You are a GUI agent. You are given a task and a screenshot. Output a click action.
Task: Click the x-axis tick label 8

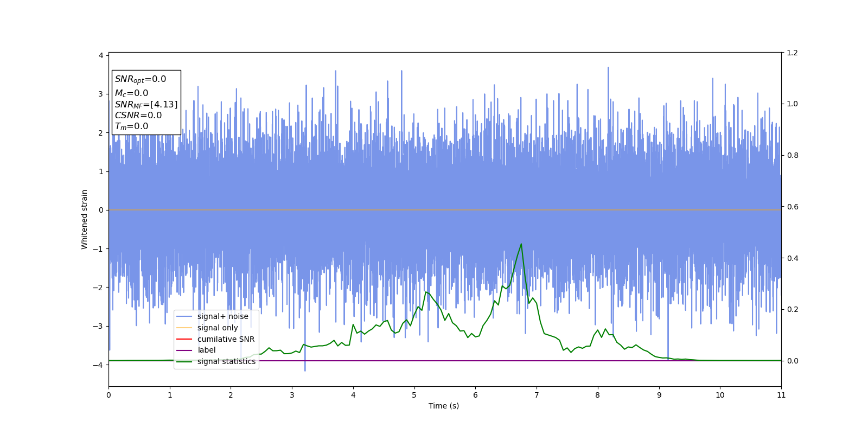[x=598, y=395]
